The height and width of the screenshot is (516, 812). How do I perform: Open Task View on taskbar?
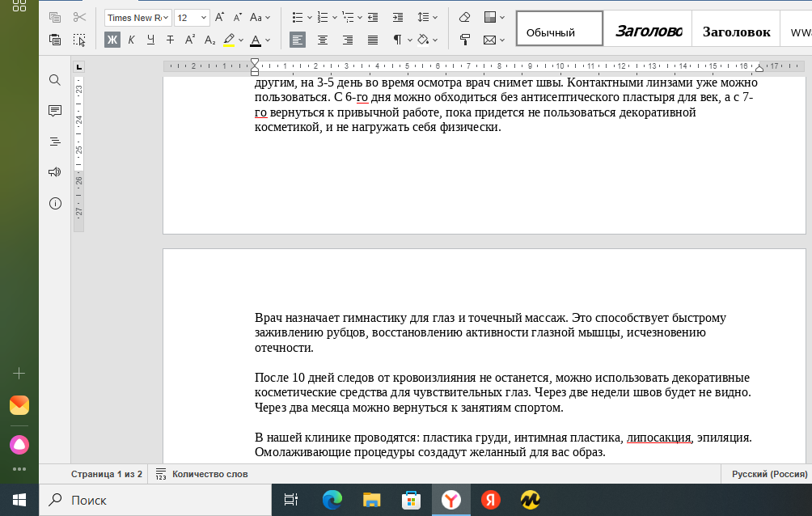[x=291, y=500]
